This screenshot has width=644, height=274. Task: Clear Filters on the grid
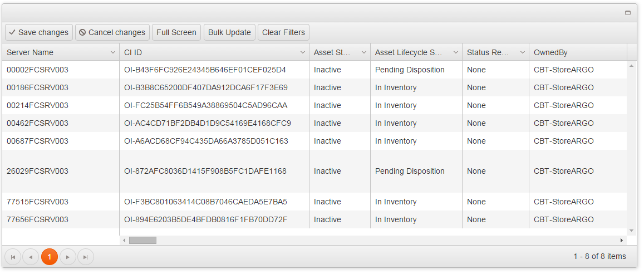pyautogui.click(x=283, y=32)
